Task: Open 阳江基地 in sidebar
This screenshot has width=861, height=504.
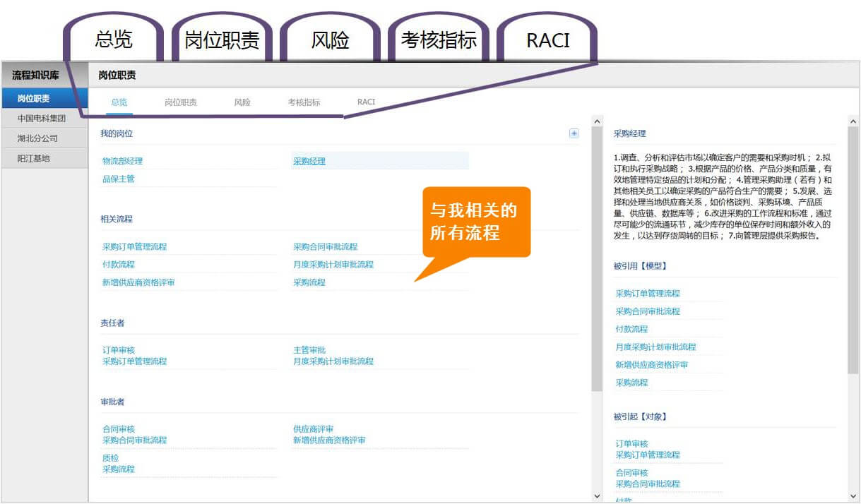Action: click(34, 158)
